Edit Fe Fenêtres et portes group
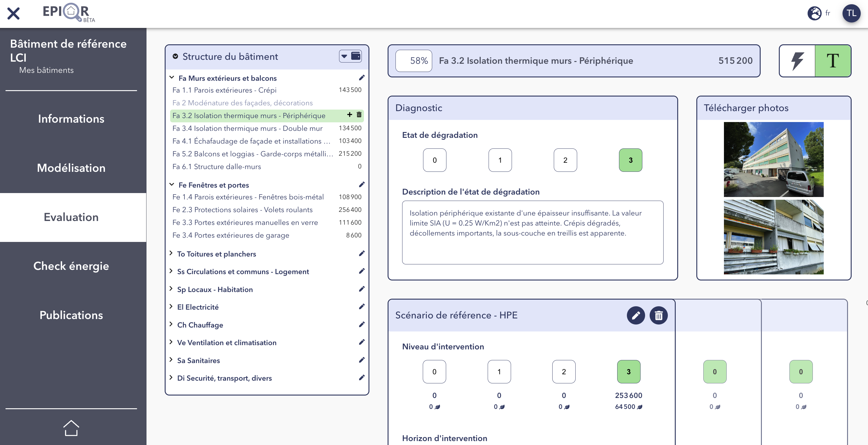The width and height of the screenshot is (868, 445). [x=362, y=185]
